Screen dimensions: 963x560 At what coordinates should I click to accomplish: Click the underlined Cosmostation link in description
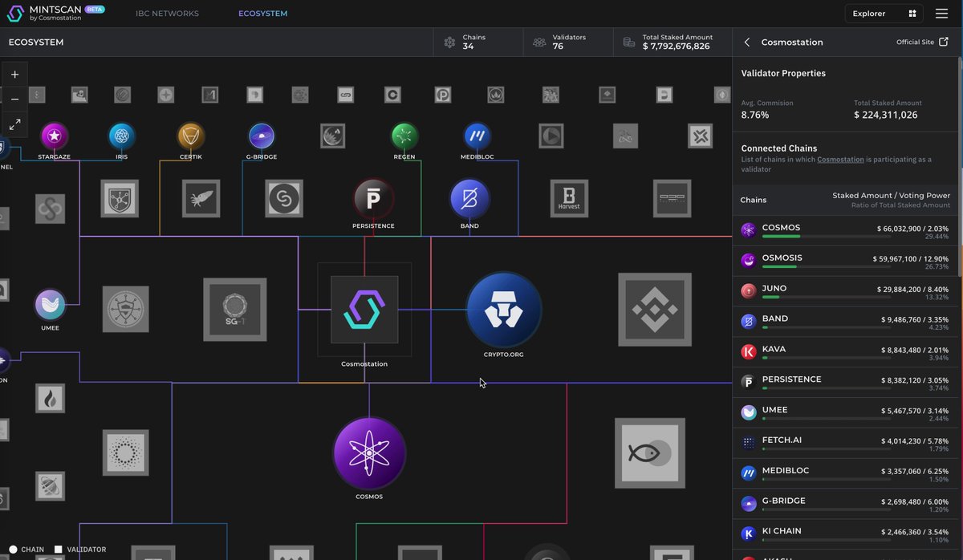tap(840, 160)
